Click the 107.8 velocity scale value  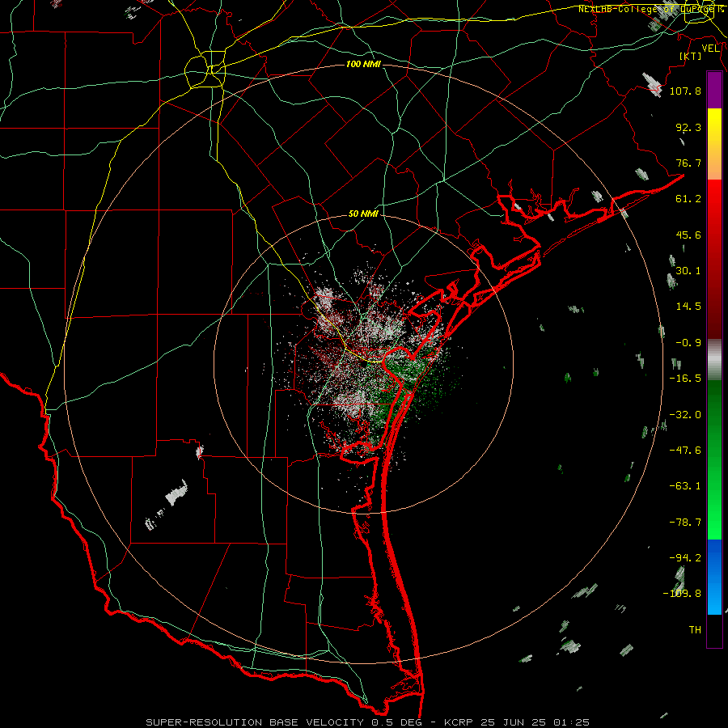685,91
